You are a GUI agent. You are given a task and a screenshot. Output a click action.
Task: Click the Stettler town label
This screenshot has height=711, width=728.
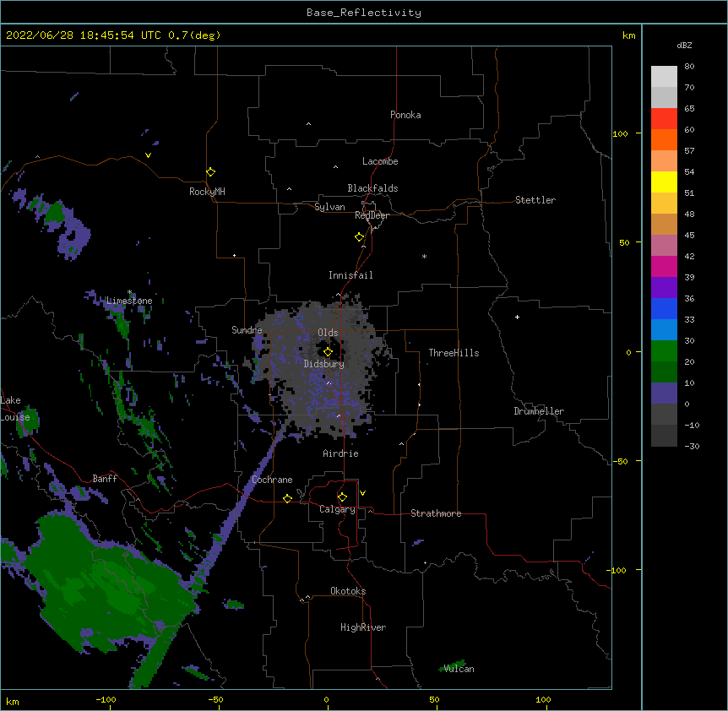[535, 200]
